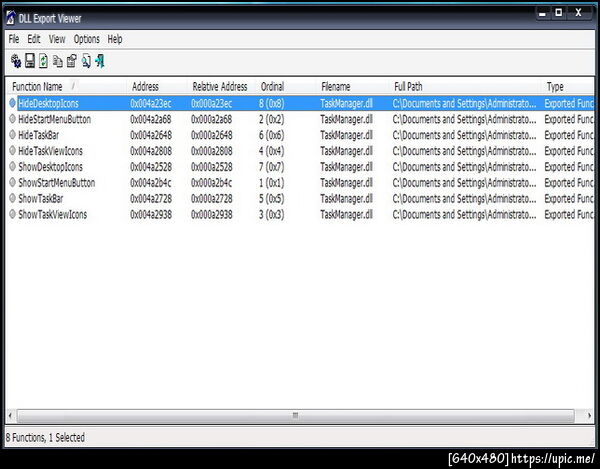This screenshot has height=469, width=600.
Task: Click address cell 0x004a23ec
Action: (150, 103)
